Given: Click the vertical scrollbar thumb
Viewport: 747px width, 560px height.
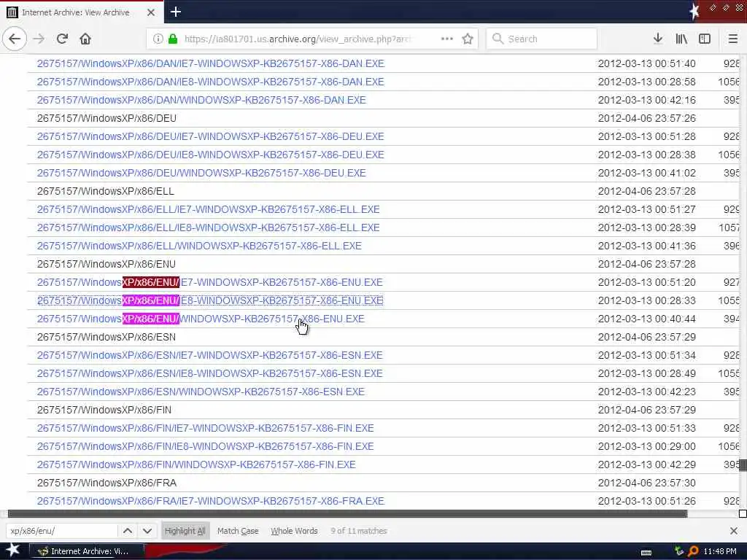Looking at the screenshot, I should coord(743,464).
